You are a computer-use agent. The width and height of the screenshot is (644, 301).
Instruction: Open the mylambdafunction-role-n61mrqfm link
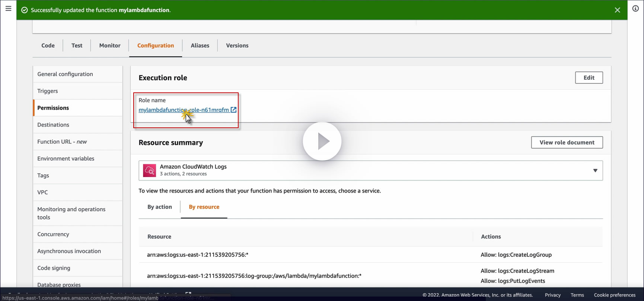tap(184, 110)
